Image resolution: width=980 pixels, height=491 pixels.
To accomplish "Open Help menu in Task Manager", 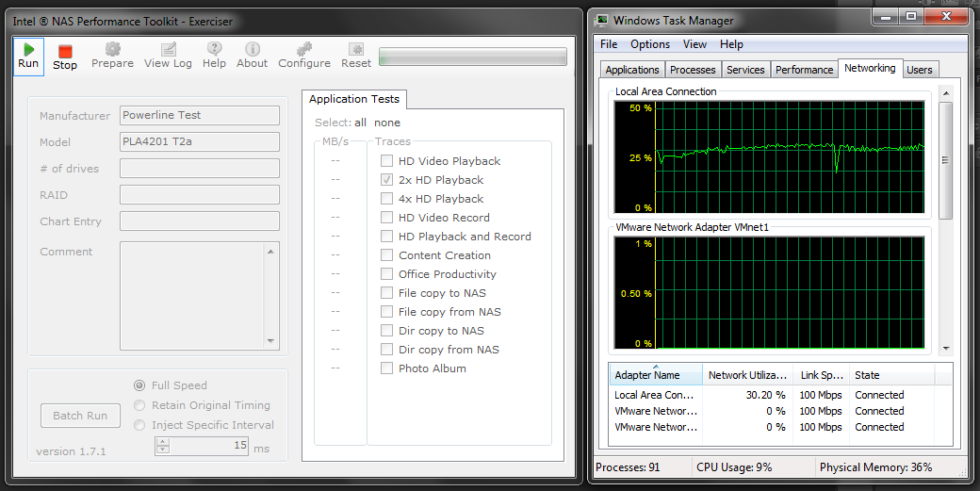I will 731,44.
